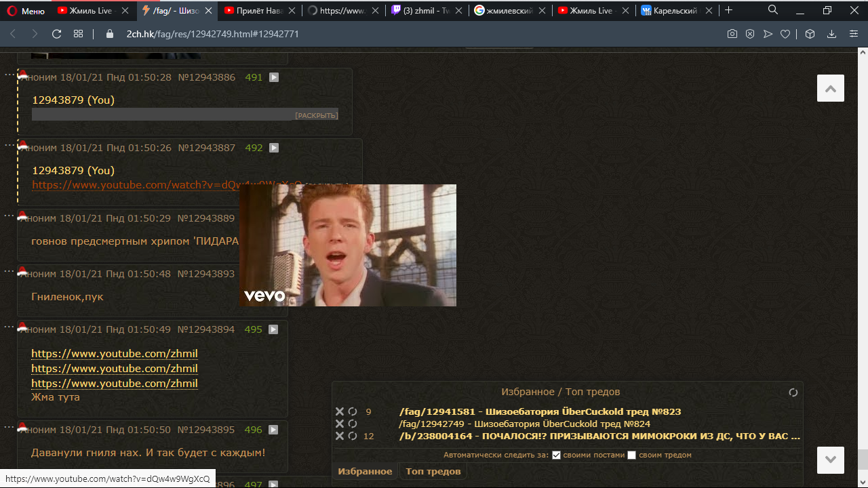Remove /b/238004164 thread from favorites

pos(340,436)
